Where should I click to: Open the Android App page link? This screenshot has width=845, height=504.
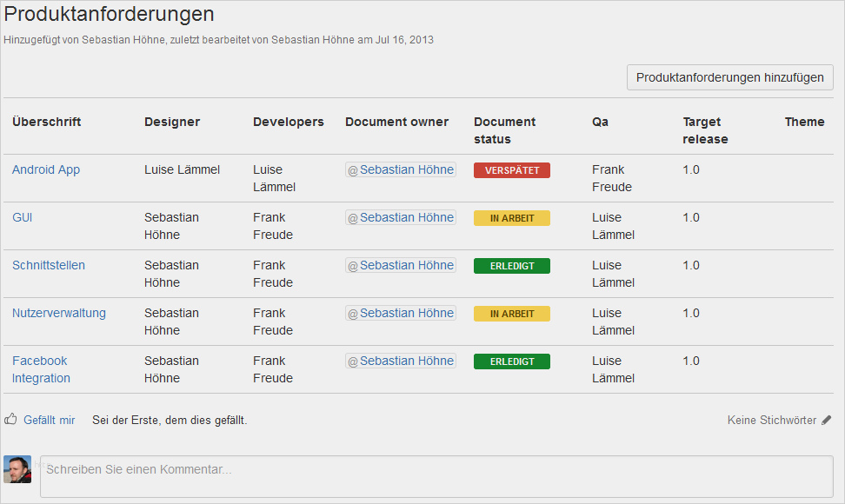point(45,169)
